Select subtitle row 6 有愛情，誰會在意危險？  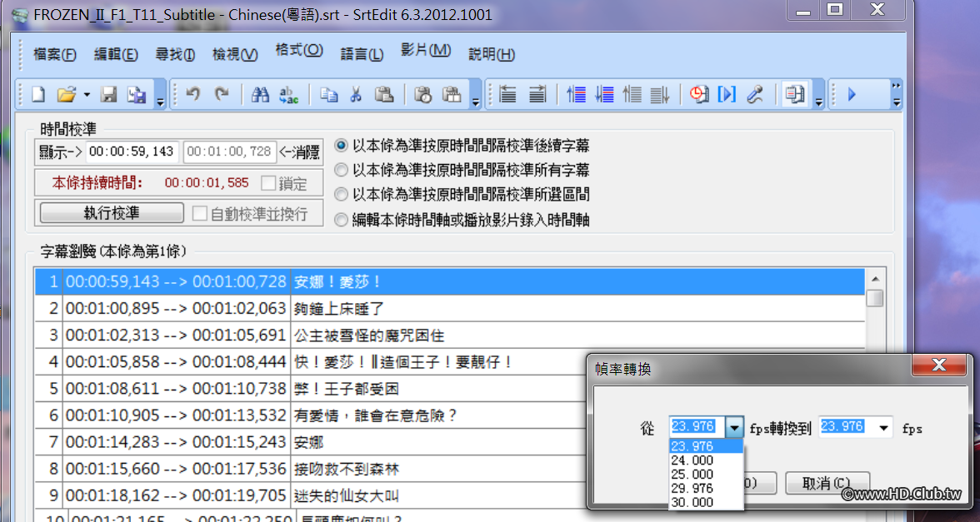pos(451,415)
